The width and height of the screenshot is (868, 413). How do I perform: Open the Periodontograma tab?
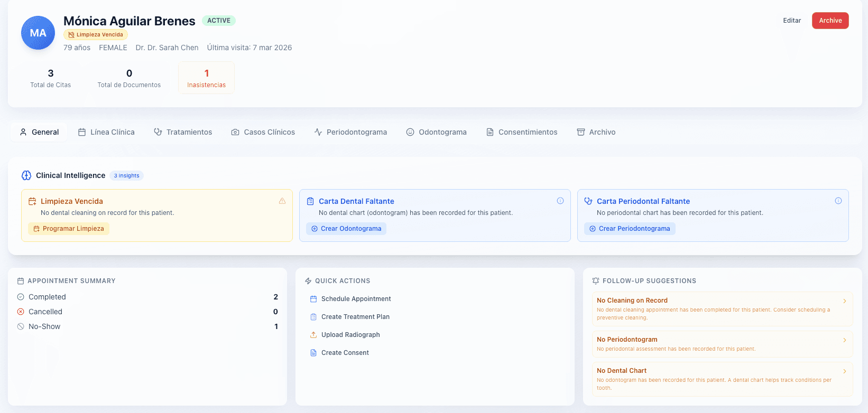[350, 132]
